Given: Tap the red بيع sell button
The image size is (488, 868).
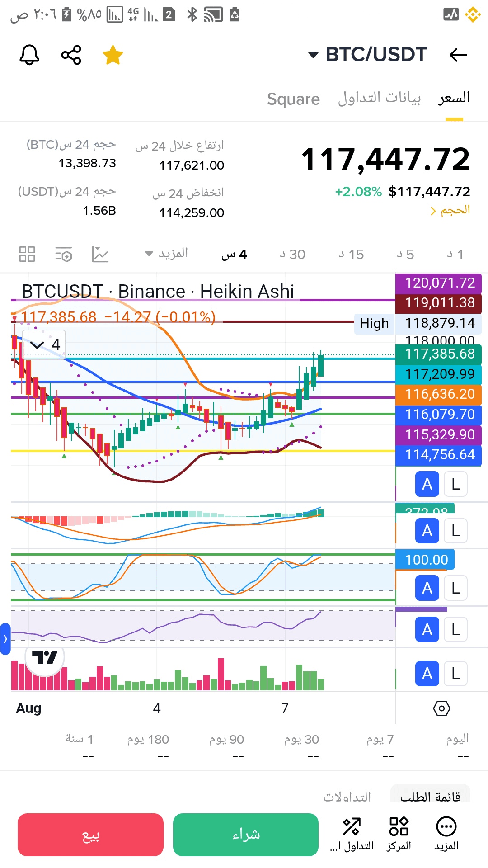Looking at the screenshot, I should [x=90, y=835].
